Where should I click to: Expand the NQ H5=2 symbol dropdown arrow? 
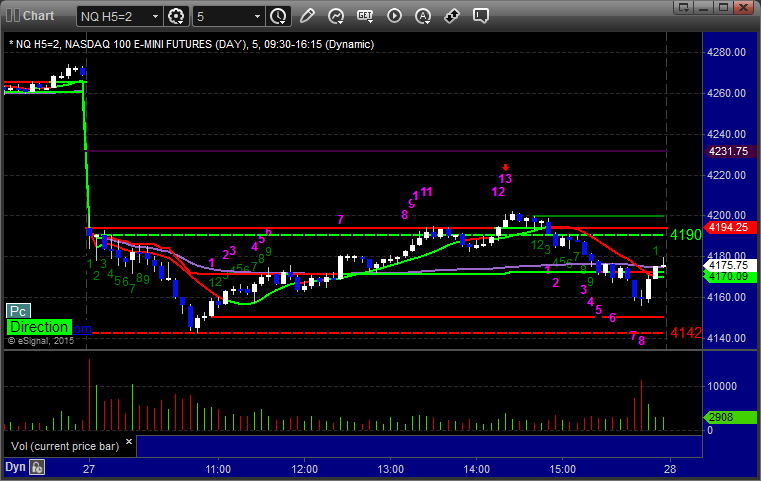(155, 17)
